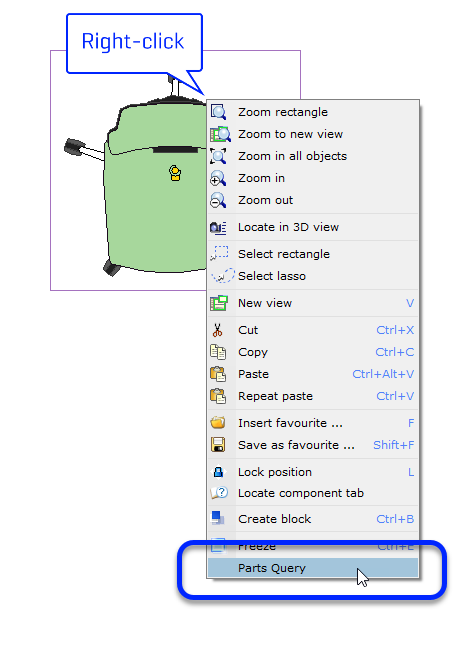The height and width of the screenshot is (648, 475).
Task: Click the Lock position padlock icon
Action: tap(218, 472)
